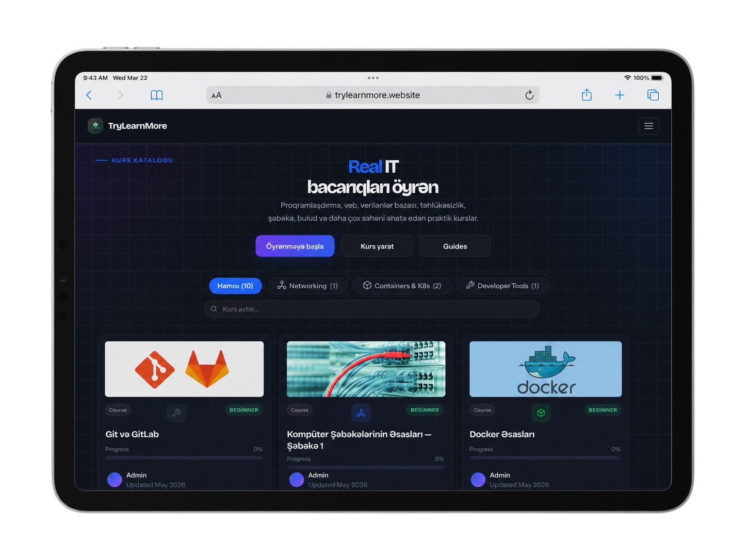Open the hamburger navigation menu
The width and height of the screenshot is (747, 560).
click(648, 126)
